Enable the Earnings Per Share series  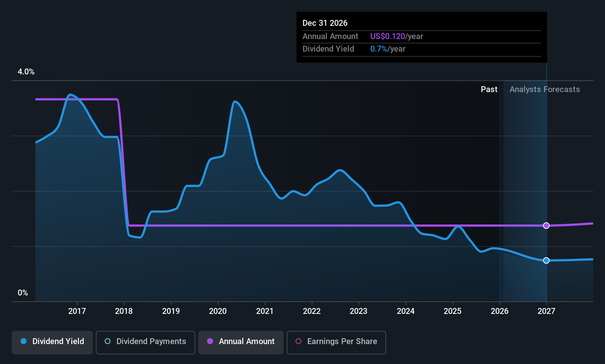336,342
